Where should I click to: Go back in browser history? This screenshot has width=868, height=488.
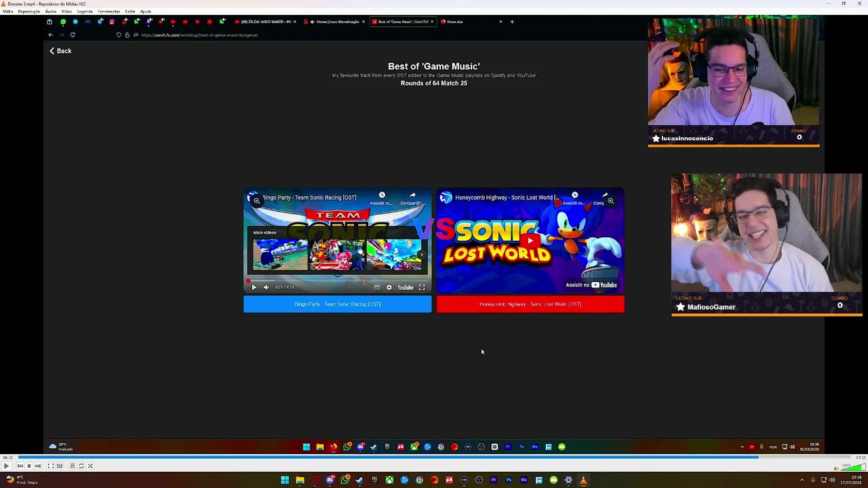(x=50, y=35)
